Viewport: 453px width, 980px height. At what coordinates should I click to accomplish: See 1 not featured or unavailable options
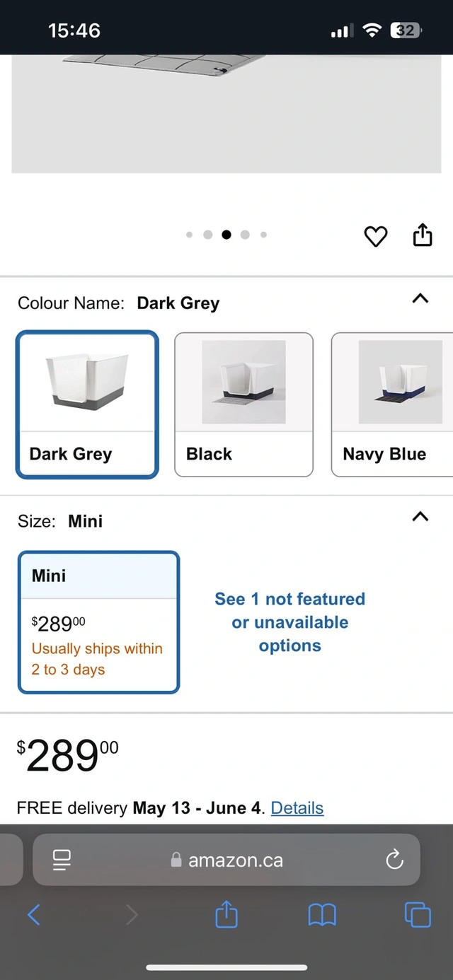pos(290,622)
